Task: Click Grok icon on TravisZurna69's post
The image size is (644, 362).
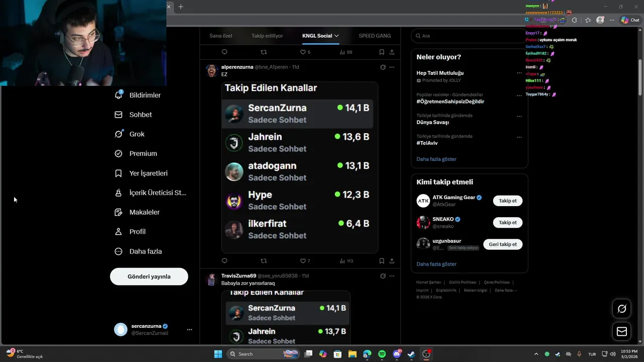Action: (x=383, y=276)
